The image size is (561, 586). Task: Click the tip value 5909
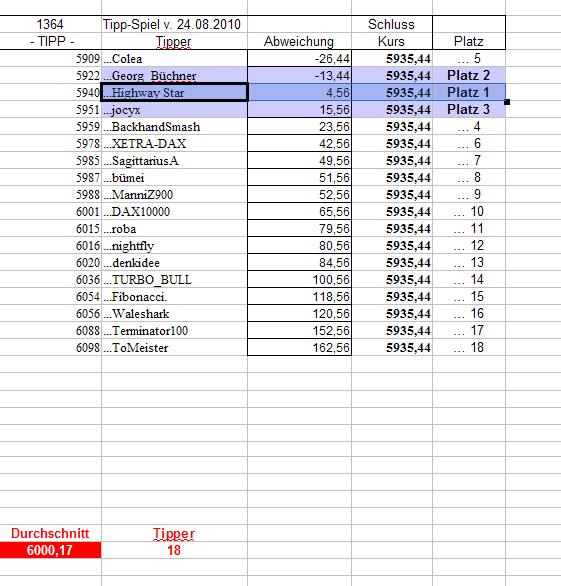coord(50,58)
